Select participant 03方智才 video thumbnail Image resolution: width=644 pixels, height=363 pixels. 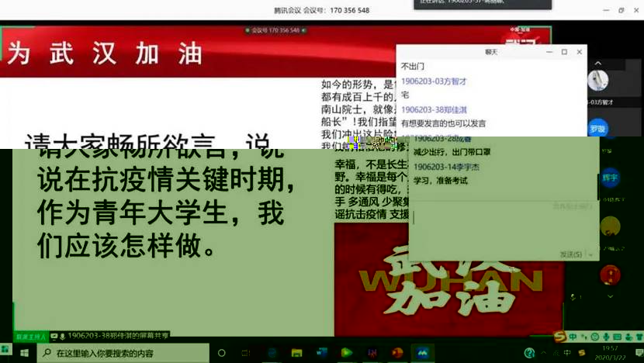click(597, 80)
